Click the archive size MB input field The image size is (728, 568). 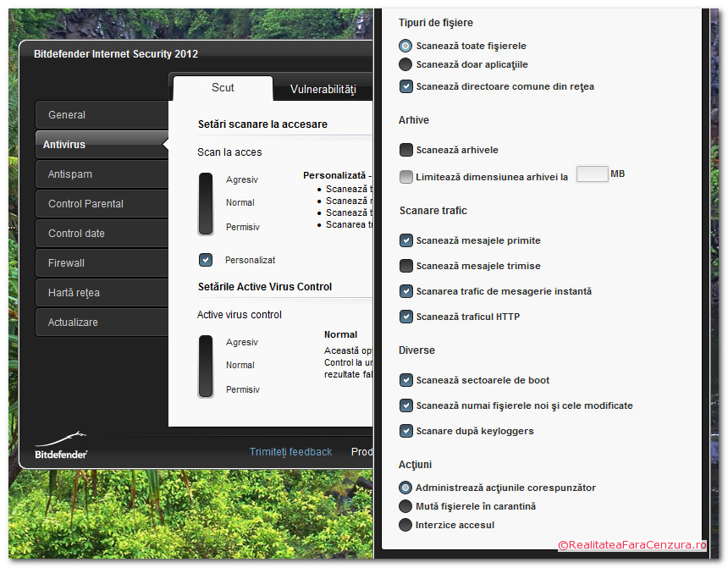[592, 174]
